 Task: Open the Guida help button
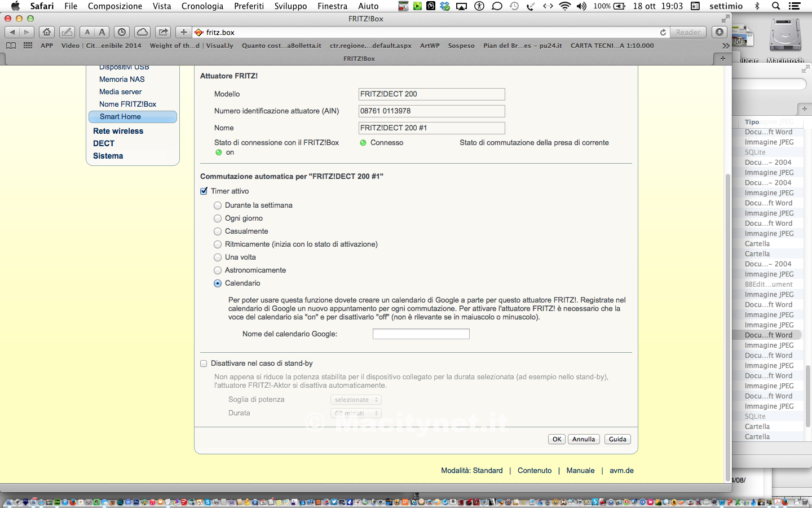[x=617, y=439]
